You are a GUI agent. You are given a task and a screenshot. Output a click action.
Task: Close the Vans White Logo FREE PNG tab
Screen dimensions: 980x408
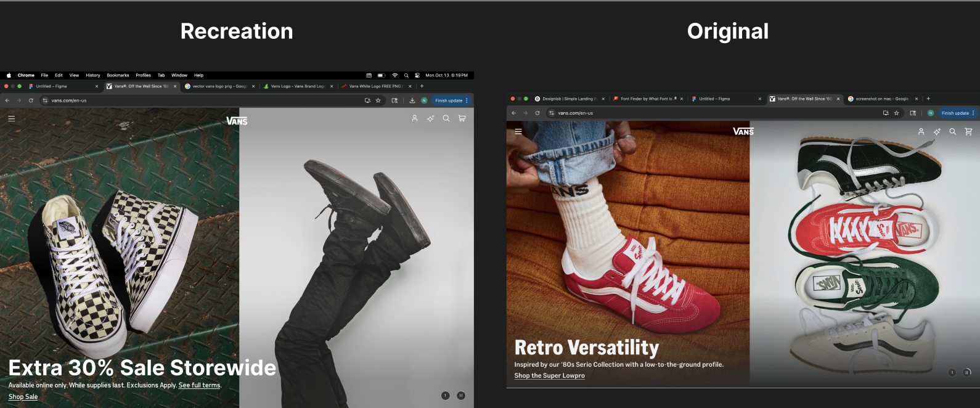click(x=409, y=86)
